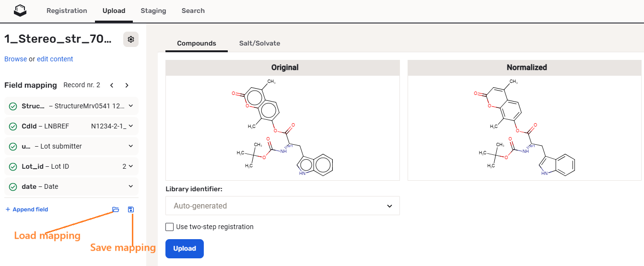Click the Load mapping folder icon

coord(116,209)
